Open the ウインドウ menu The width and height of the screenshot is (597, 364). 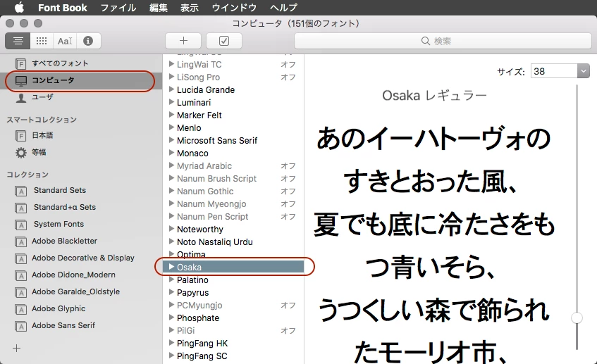[234, 8]
